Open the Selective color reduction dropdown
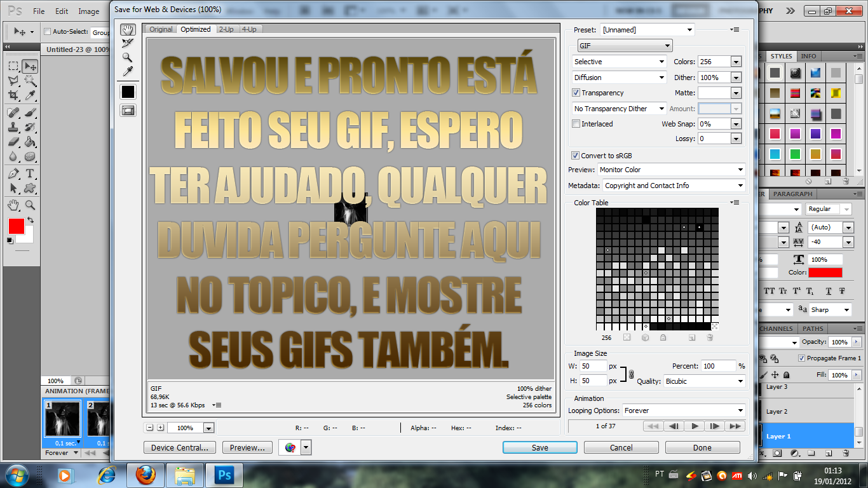The height and width of the screenshot is (488, 868). (619, 62)
